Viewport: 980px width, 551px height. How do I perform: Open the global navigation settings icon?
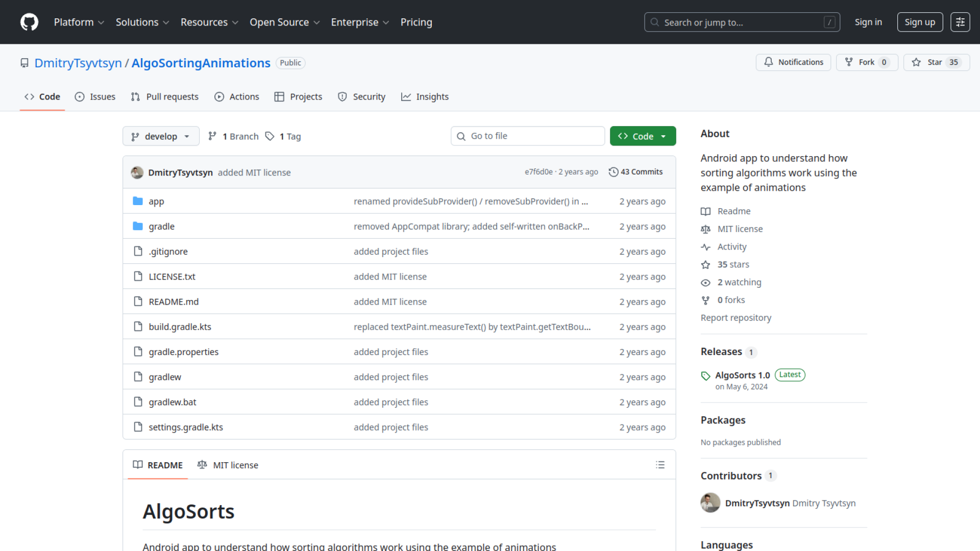960,22
